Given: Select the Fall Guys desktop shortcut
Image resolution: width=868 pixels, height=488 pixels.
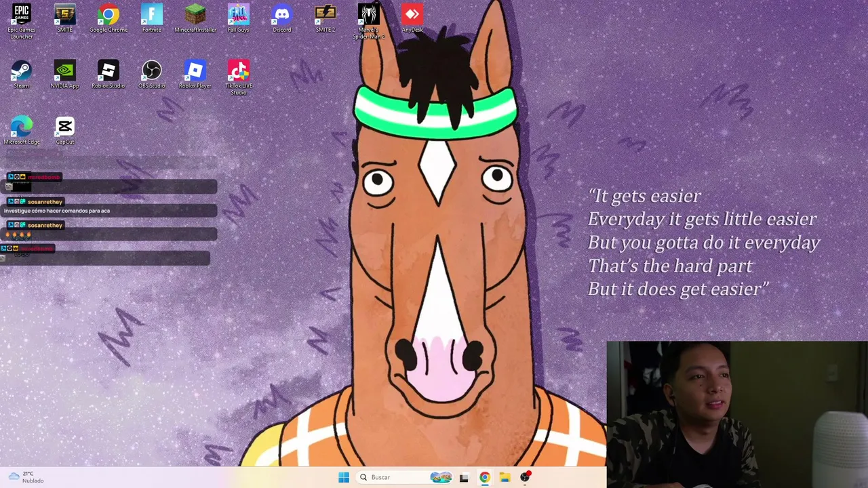Looking at the screenshot, I should point(239,18).
